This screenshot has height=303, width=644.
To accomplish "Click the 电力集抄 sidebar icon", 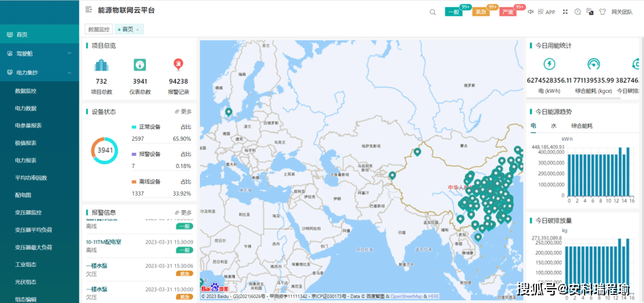I will 10,72.
